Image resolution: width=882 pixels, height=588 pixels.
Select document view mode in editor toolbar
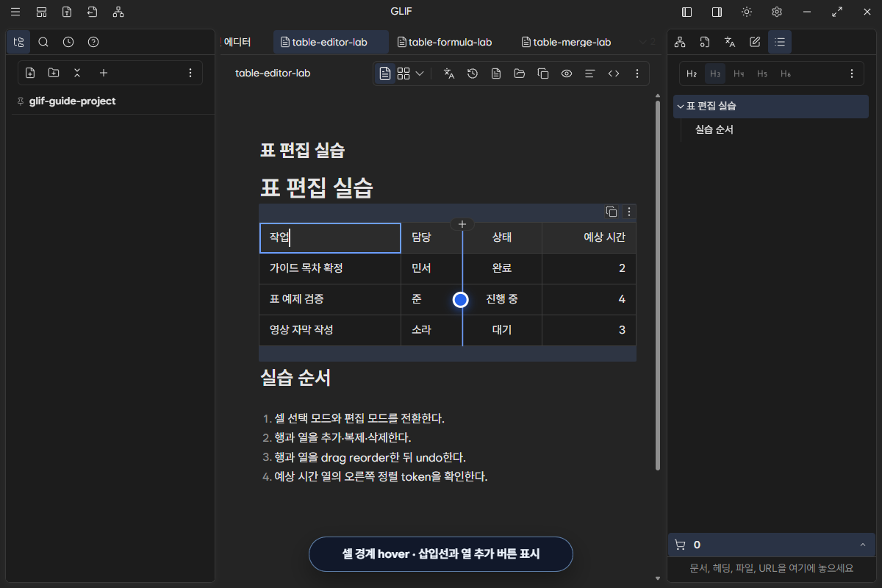coord(385,73)
